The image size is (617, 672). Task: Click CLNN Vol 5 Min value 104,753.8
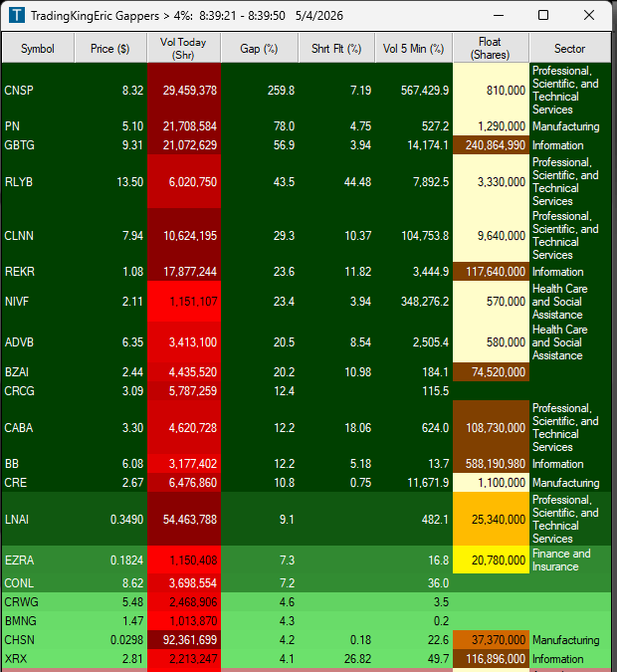pyautogui.click(x=413, y=235)
